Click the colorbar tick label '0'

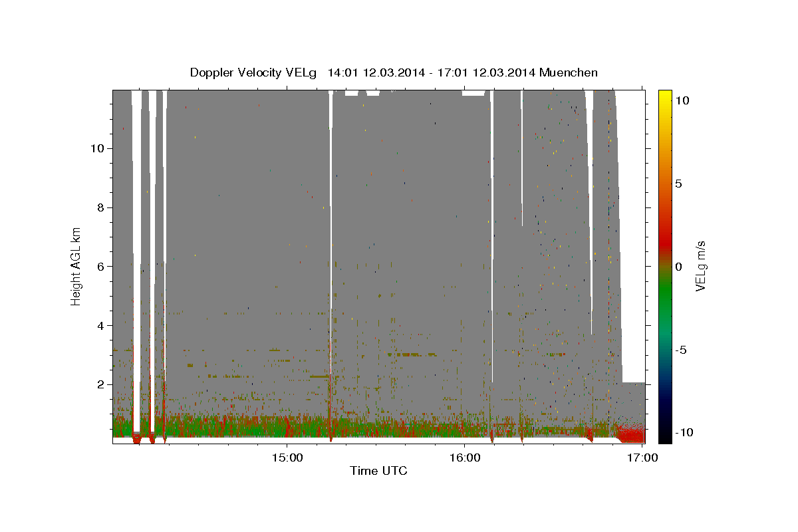tap(678, 267)
